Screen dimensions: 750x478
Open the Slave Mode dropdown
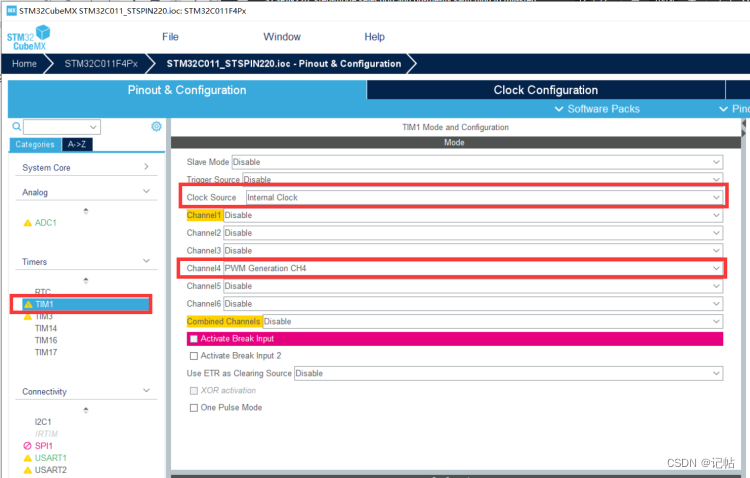coord(477,162)
